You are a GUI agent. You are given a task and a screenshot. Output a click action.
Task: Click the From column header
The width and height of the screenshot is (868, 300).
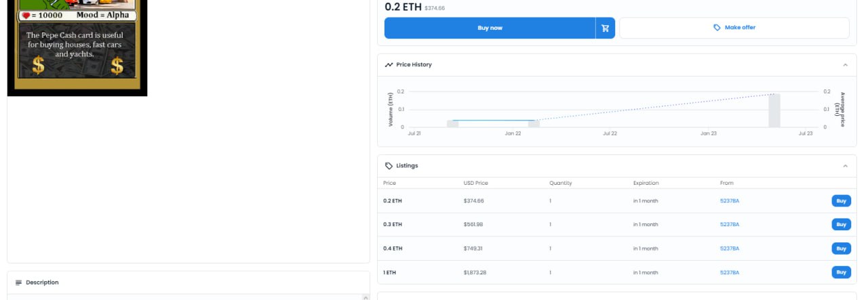[726, 183]
